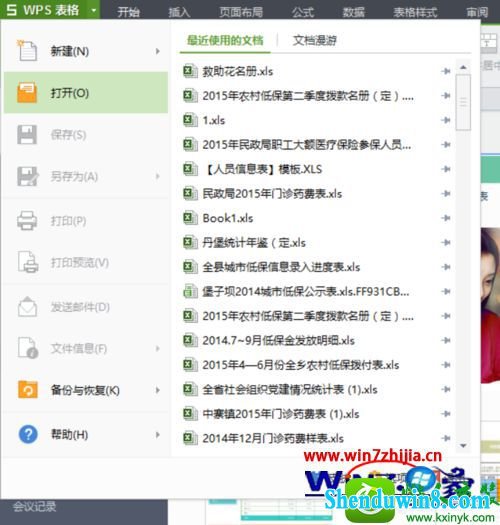The width and height of the screenshot is (500, 525).
Task: Open recent file 全省社会组织党建情况统计表 (1).xls
Action: pos(290,389)
